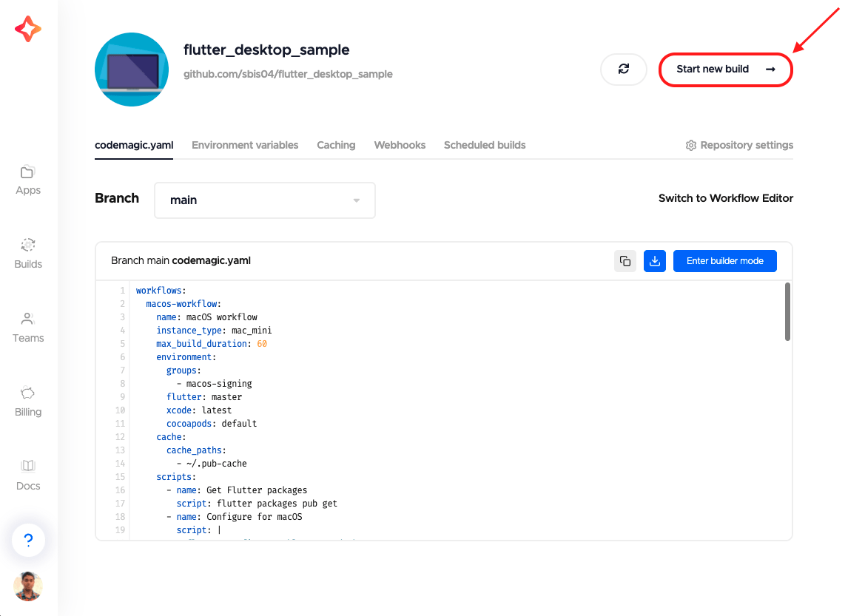The width and height of the screenshot is (865, 616).
Task: Open the Scheduled builds tab
Action: click(484, 145)
